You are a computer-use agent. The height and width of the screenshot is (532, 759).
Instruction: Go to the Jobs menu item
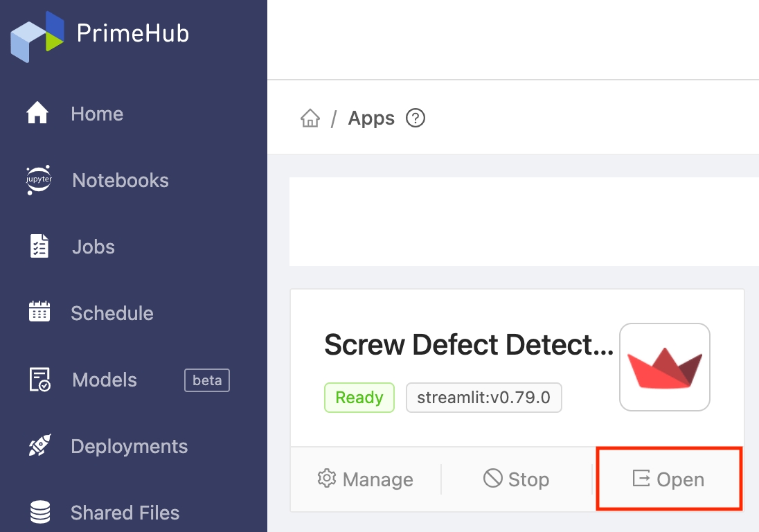click(x=93, y=247)
